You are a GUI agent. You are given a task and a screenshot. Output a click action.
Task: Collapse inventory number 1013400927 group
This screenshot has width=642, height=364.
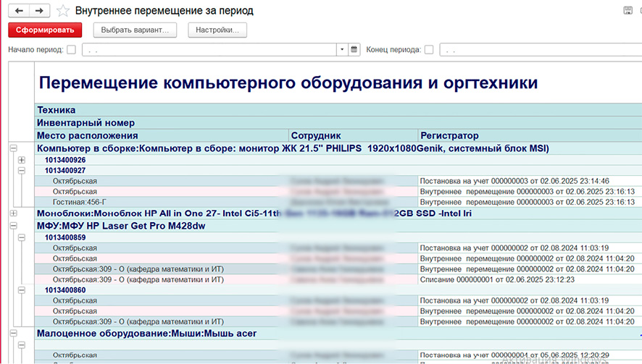(x=22, y=171)
